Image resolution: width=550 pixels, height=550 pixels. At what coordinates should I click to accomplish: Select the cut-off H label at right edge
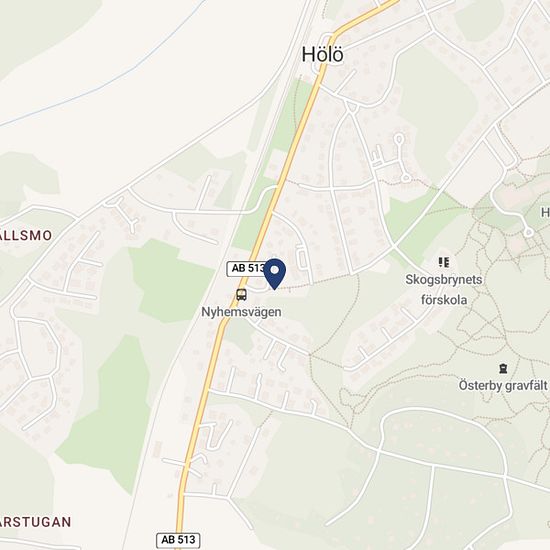[x=545, y=212]
